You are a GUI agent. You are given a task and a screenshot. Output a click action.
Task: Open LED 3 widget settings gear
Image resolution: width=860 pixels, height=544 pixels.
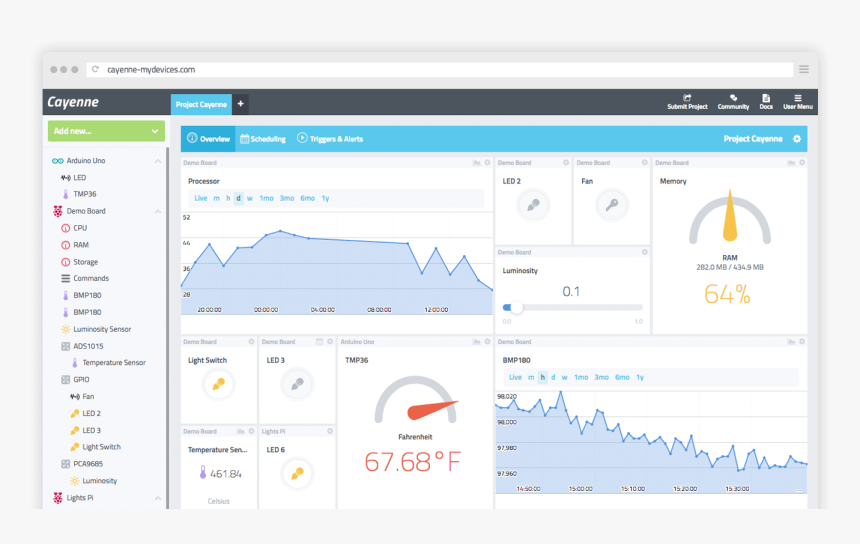[x=330, y=342]
